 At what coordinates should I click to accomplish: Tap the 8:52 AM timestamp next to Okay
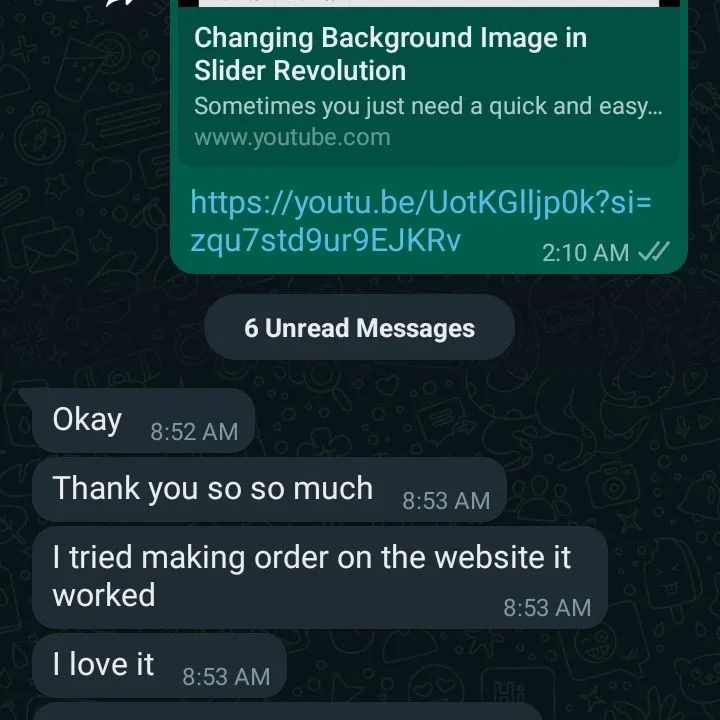194,432
